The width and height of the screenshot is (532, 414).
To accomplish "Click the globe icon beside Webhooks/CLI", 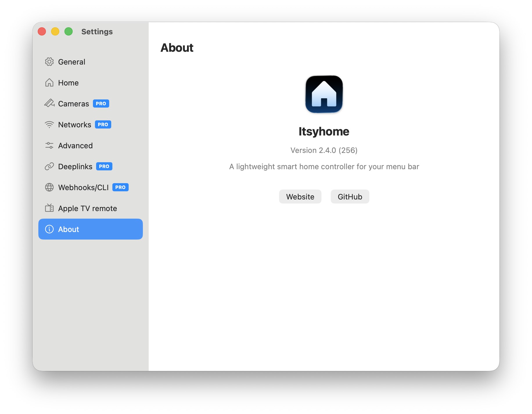I will tap(49, 187).
